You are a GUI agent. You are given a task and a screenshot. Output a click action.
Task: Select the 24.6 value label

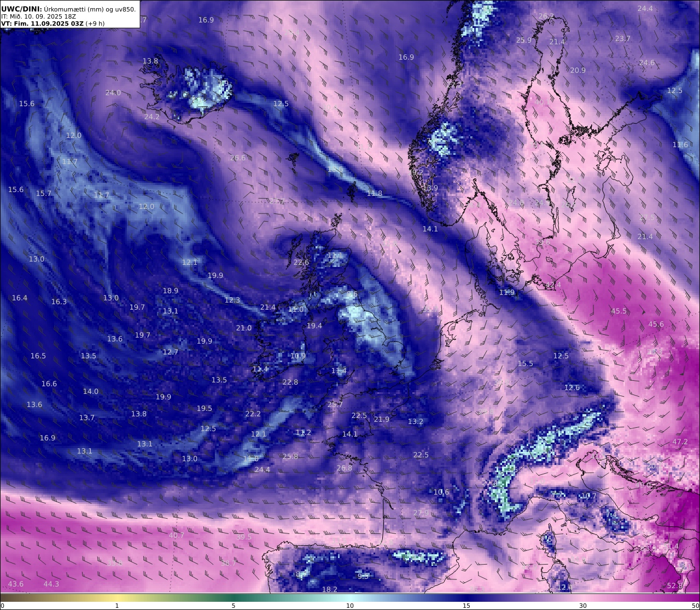point(647,63)
